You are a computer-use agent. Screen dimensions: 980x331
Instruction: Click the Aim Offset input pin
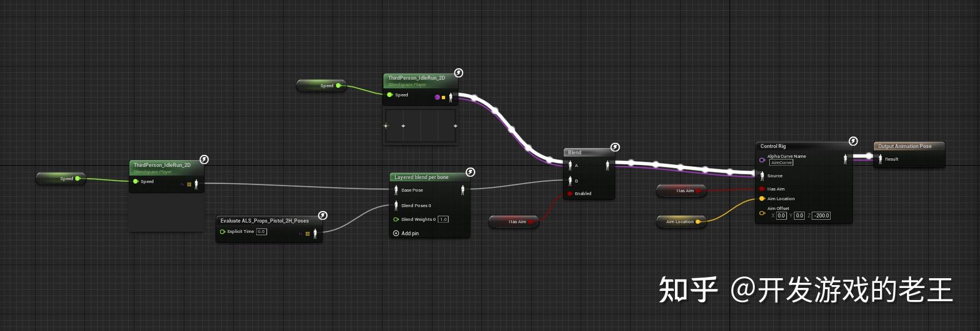762,213
